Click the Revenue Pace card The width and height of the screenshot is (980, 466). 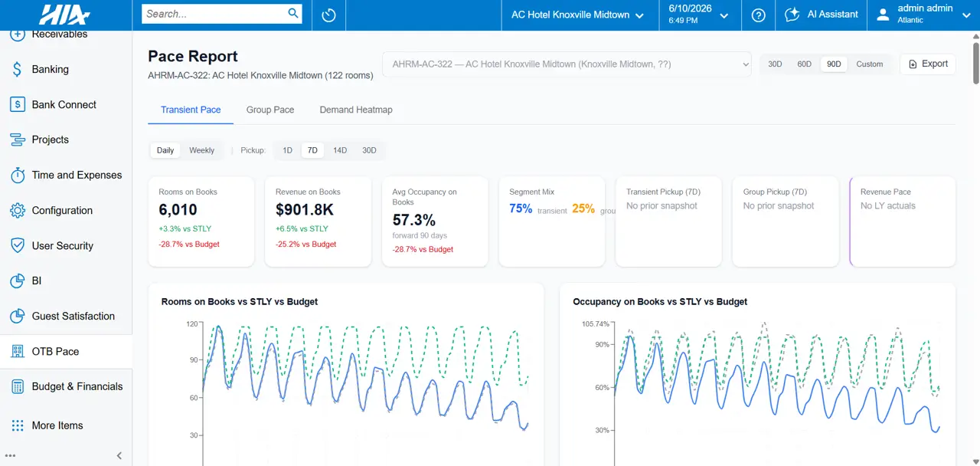coord(903,222)
